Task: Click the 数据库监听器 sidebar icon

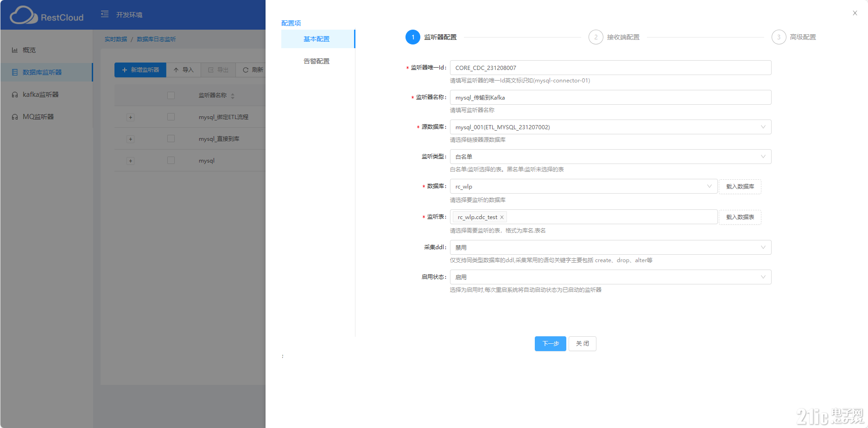Action: [x=15, y=72]
